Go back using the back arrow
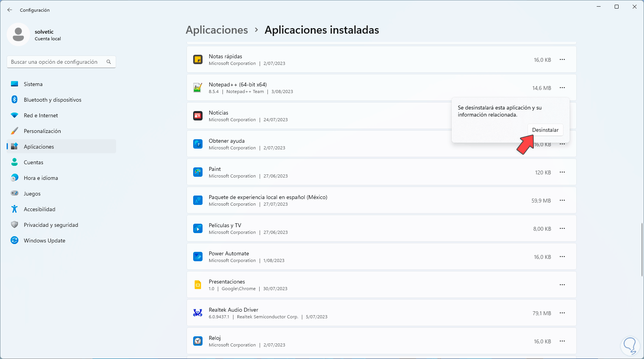644x359 pixels. point(10,10)
